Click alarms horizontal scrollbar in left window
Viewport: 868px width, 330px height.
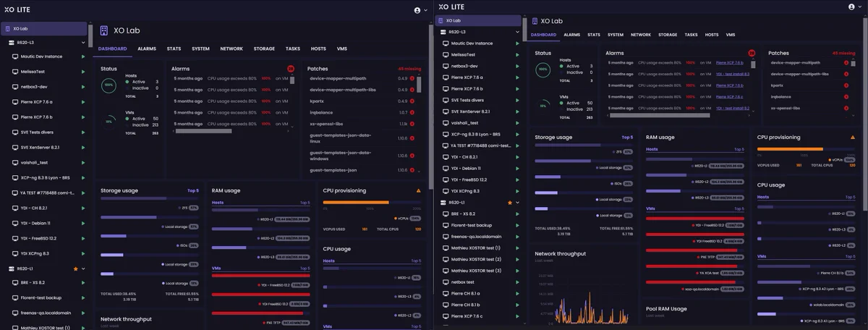[x=204, y=131]
